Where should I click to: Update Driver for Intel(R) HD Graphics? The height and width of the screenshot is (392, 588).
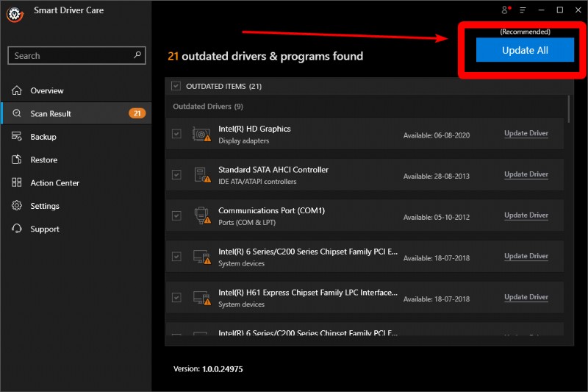526,133
